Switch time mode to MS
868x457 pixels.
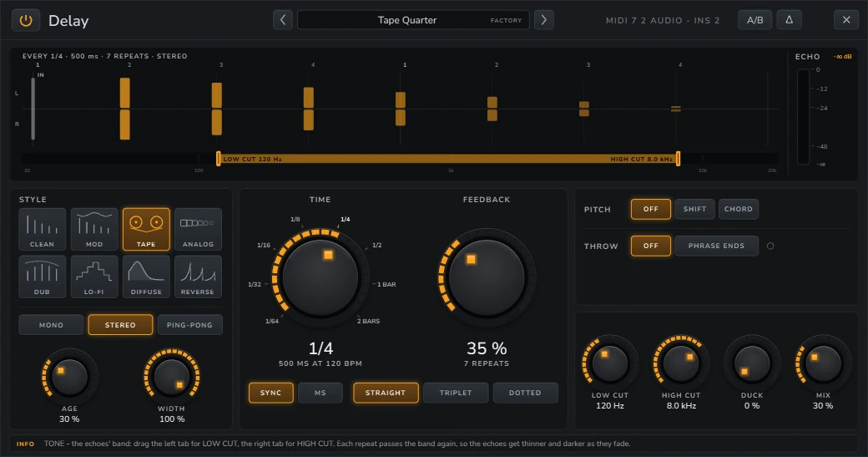[x=320, y=393]
